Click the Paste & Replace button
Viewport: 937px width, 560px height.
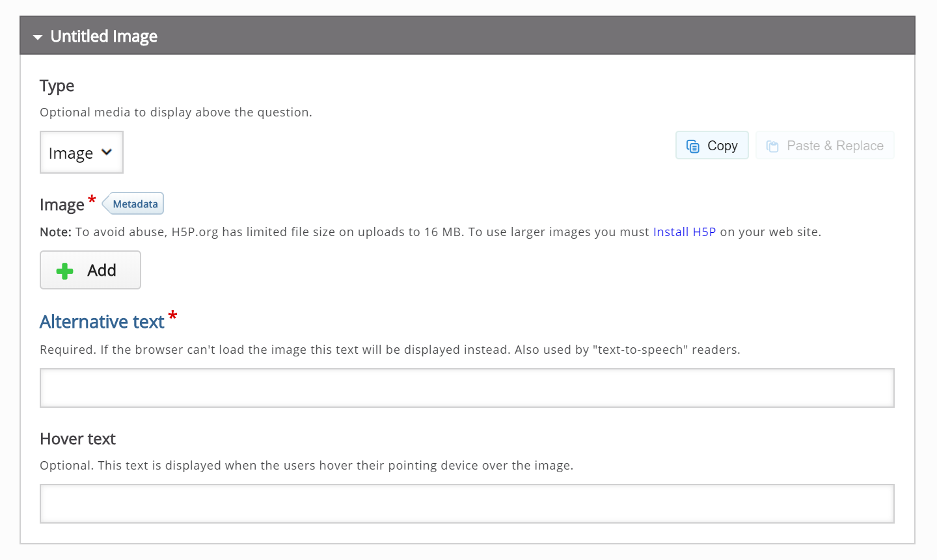click(x=825, y=145)
